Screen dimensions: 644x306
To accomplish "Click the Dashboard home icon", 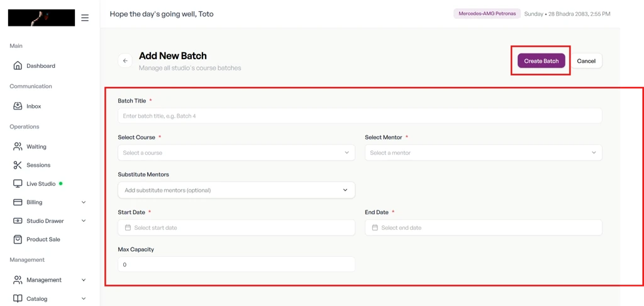I will pyautogui.click(x=18, y=66).
